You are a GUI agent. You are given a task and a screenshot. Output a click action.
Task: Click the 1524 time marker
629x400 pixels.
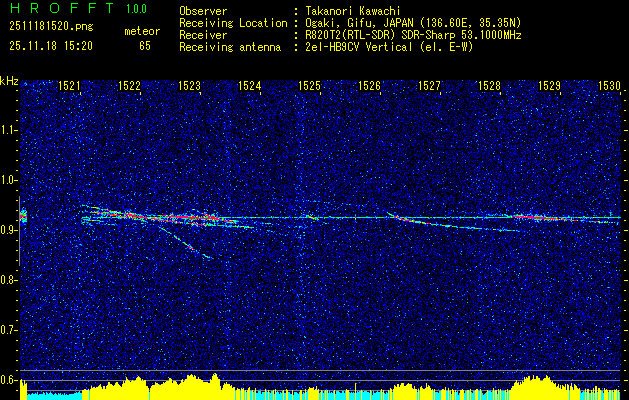pyautogui.click(x=250, y=85)
